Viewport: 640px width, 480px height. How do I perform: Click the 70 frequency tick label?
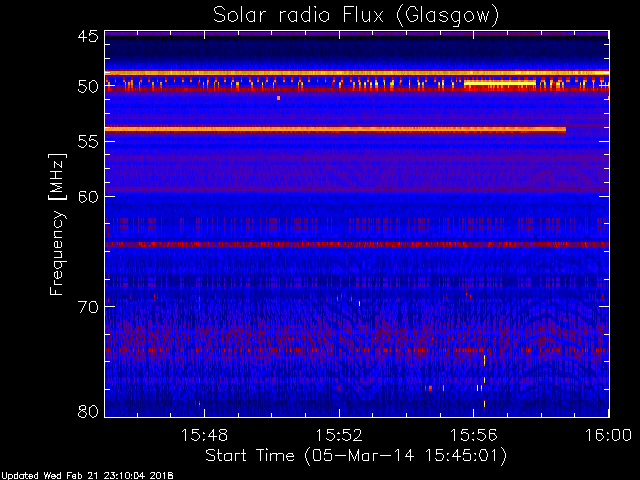click(88, 307)
